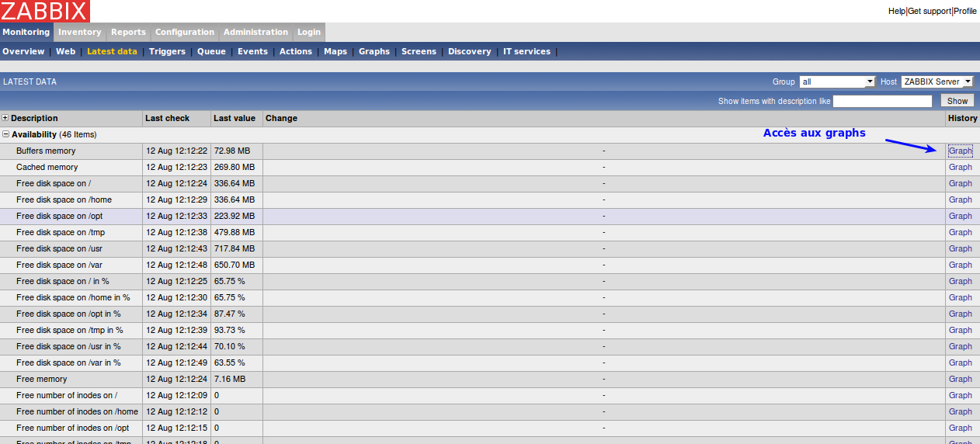Open the Host dropdown showing ZABBIX Server

[x=937, y=82]
